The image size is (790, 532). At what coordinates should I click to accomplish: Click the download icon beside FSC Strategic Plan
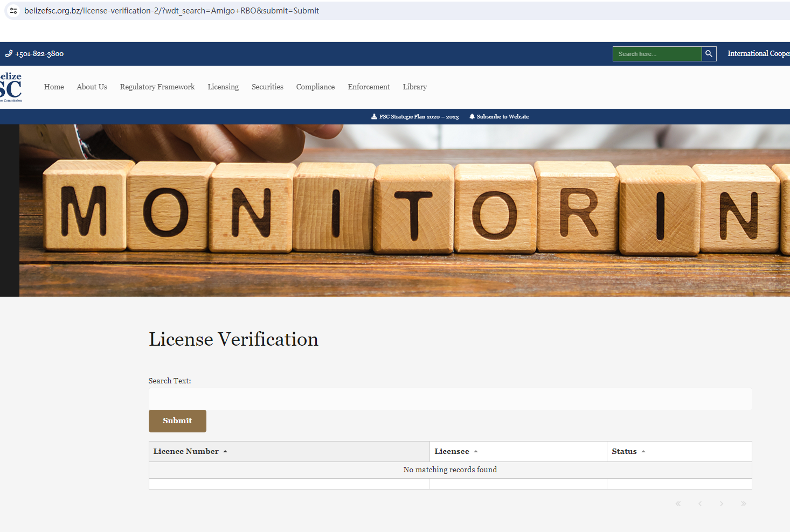click(x=374, y=117)
